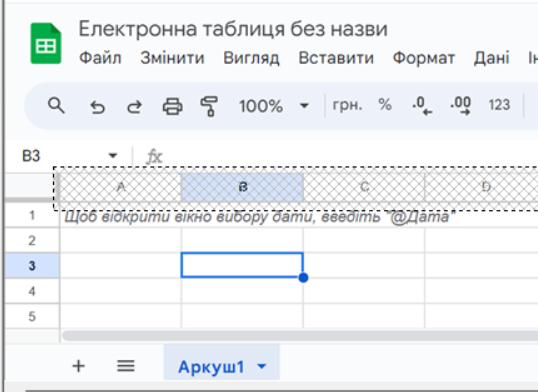538x392 pixels.
Task: Add a new sheet with plus button
Action: pyautogui.click(x=79, y=366)
